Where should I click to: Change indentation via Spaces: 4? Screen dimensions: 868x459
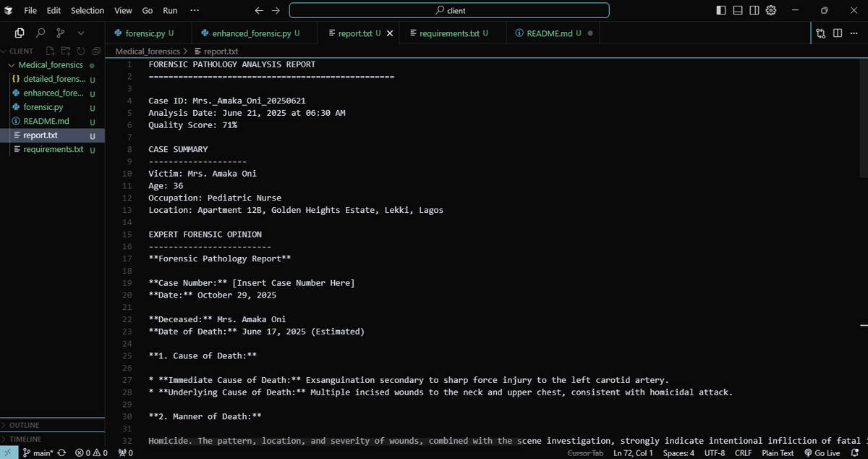click(678, 452)
